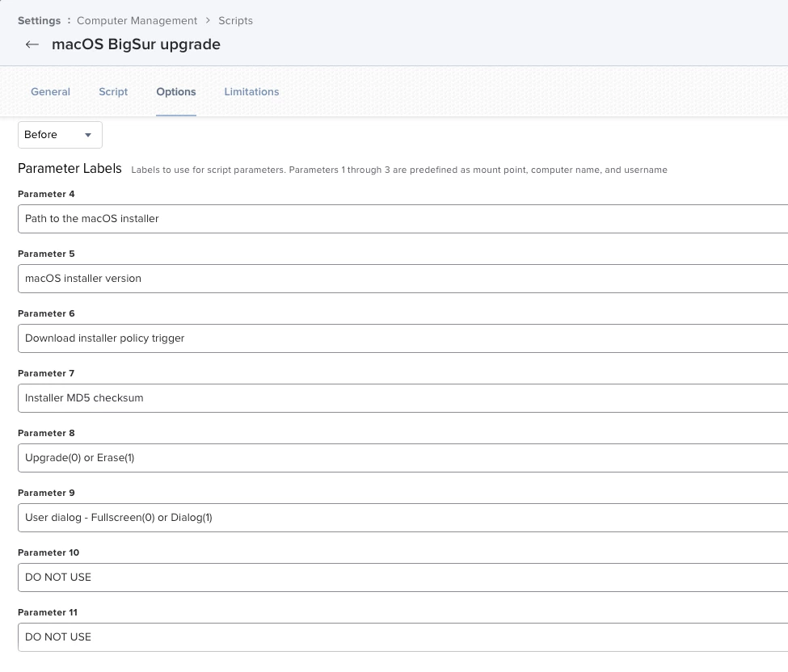
Task: Click the Parameter 7 MD5 checksum field
Action: click(x=403, y=397)
